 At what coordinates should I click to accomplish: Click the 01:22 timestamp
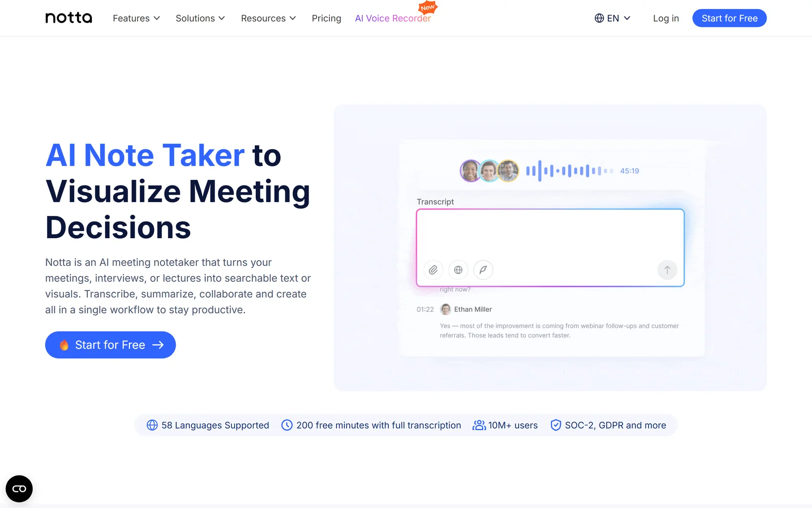(x=425, y=309)
